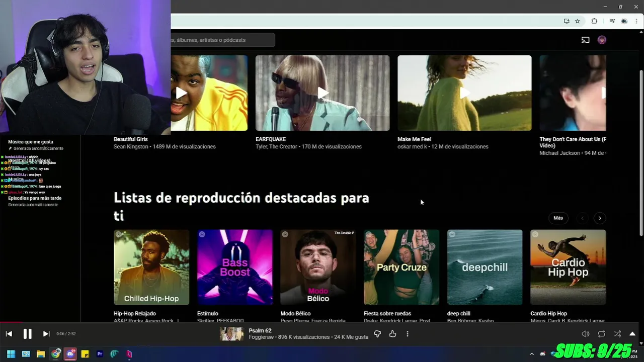Switch to Chrome in the taskbar

[x=55, y=354]
